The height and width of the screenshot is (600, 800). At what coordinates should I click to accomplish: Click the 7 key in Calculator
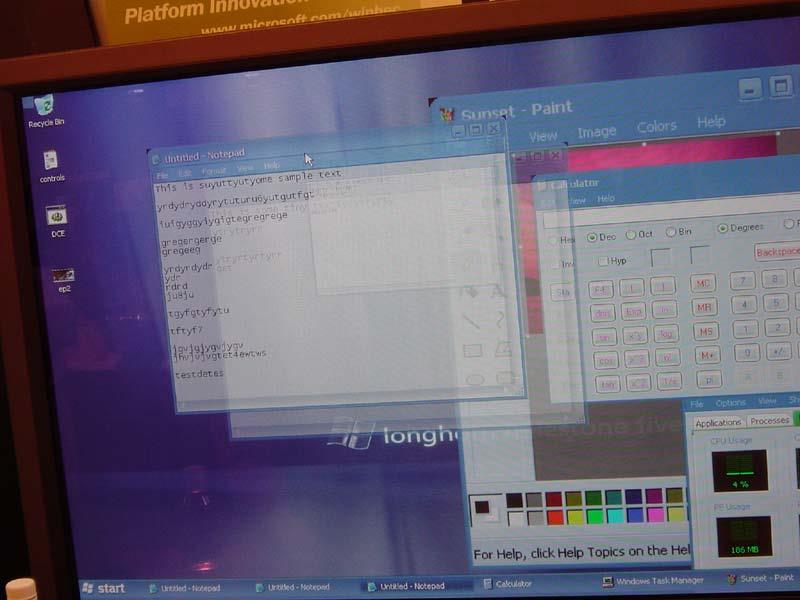pos(742,281)
